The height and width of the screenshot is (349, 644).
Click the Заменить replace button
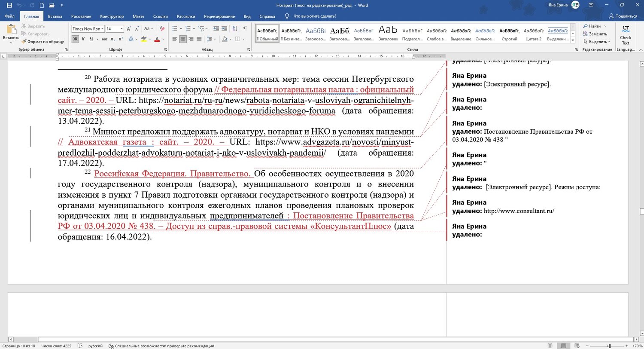click(595, 34)
